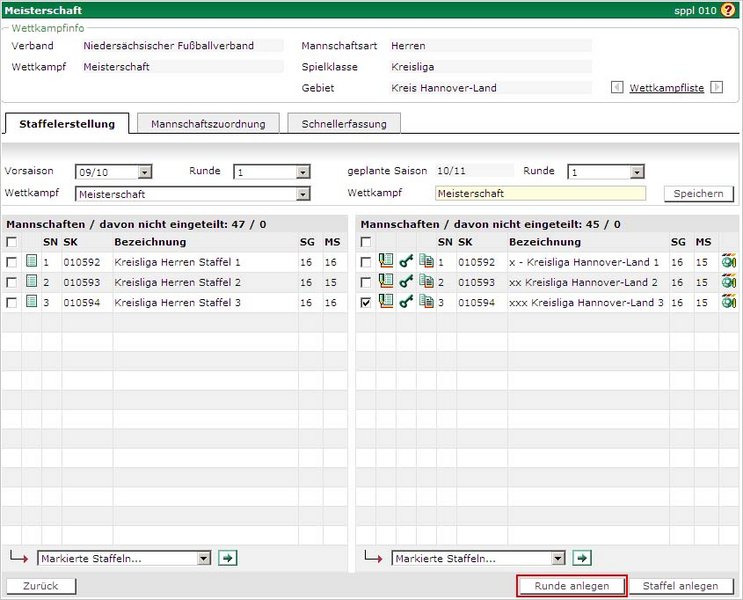Toggle select-all checkbox in left table header
Viewport: 743px width, 600px height.
coord(11,242)
